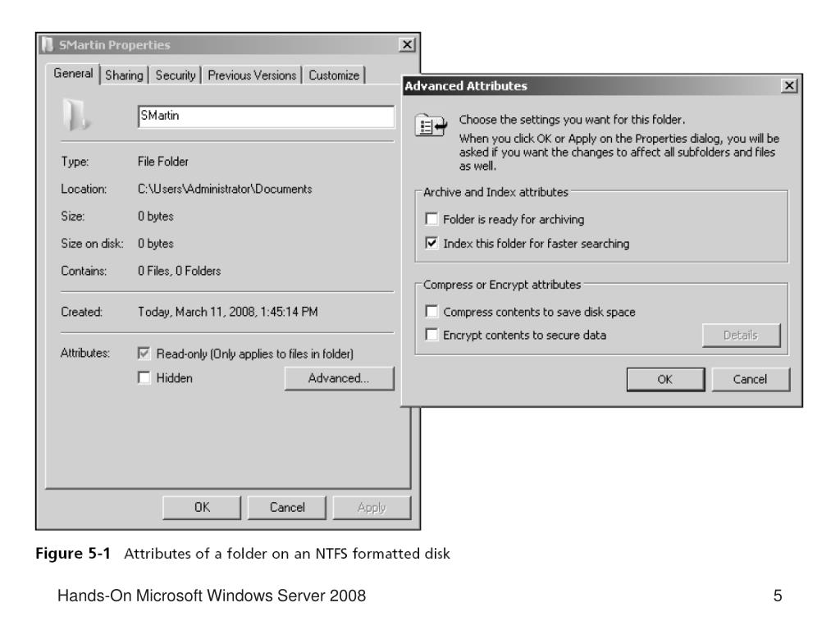The width and height of the screenshot is (840, 630).
Task: Toggle the Read-only attribute checkbox
Action: 144,353
